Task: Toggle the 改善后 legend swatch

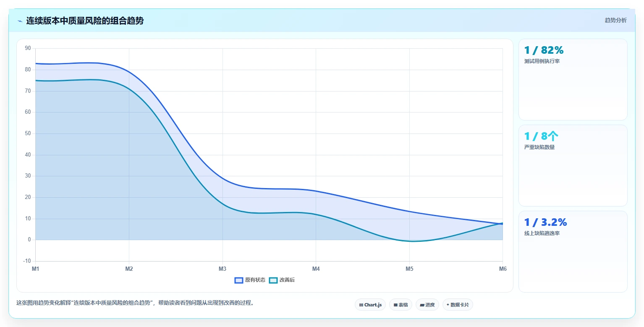Action: click(273, 280)
